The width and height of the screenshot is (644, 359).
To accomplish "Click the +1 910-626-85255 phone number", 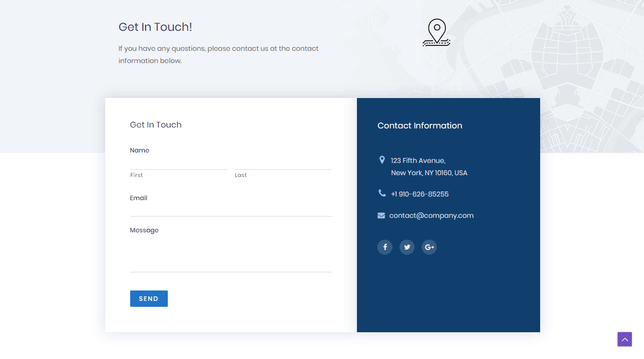I will pos(420,194).
